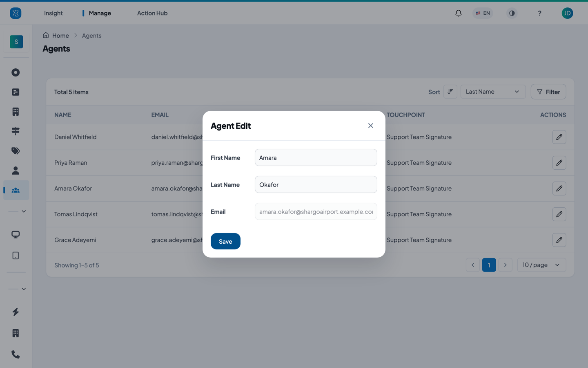Viewport: 588px width, 368px height.
Task: Open the signpost sidebar icon
Action: click(16, 131)
